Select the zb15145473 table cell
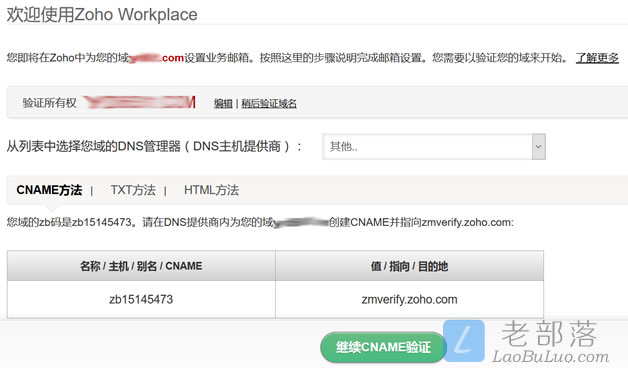Image resolution: width=628 pixels, height=368 pixels. pyautogui.click(x=141, y=300)
